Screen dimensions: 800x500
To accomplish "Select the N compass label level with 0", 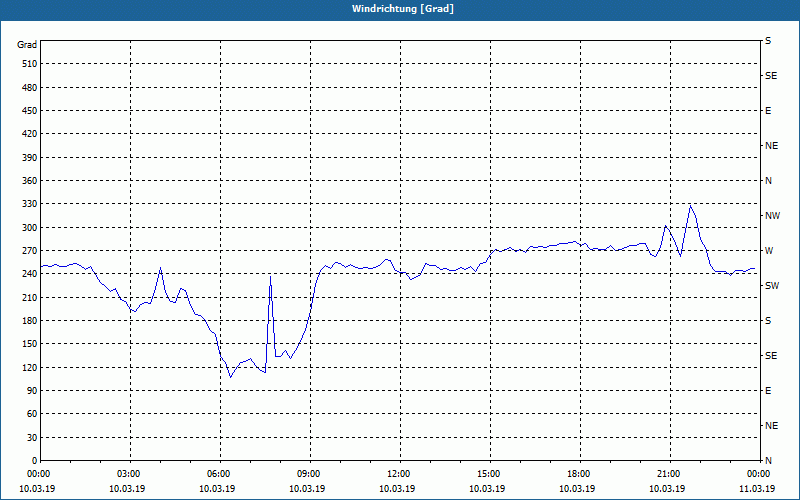I will pyautogui.click(x=768, y=460).
